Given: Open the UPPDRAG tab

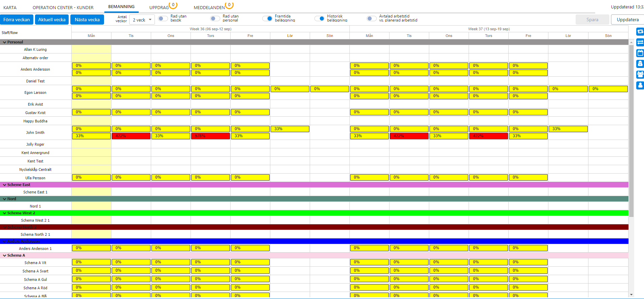Looking at the screenshot, I should [x=159, y=7].
